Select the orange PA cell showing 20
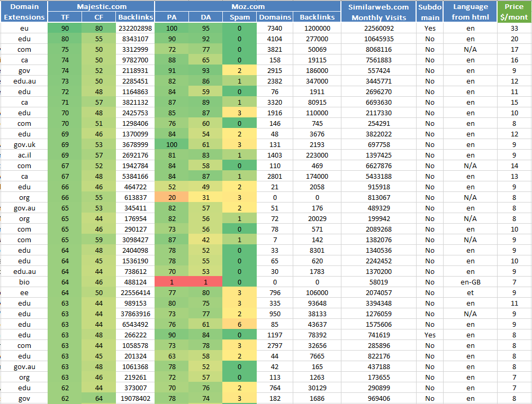 click(x=172, y=197)
